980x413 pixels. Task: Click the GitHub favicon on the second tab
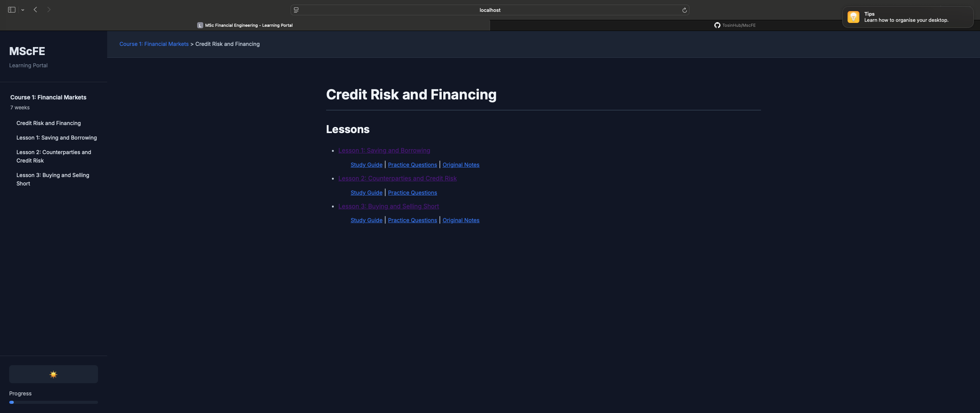[717, 25]
